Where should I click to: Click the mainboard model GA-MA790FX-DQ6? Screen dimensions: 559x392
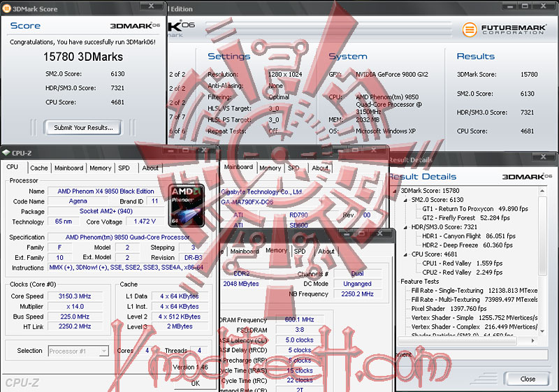247,202
